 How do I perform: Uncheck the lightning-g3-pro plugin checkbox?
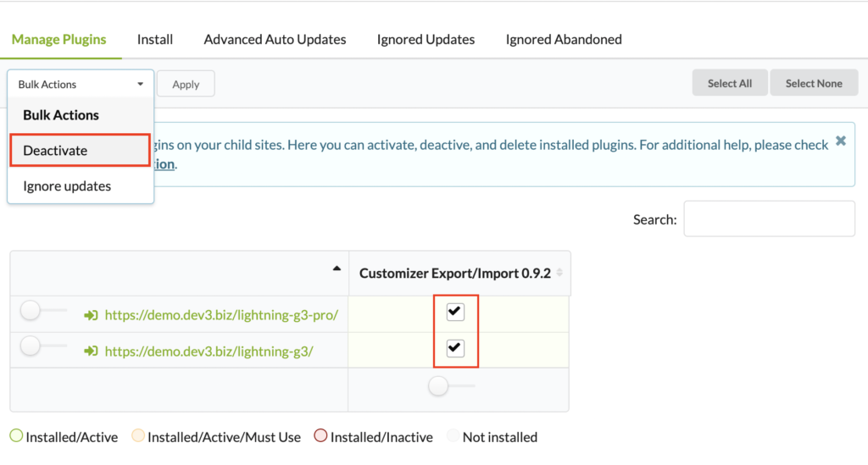[x=455, y=313]
